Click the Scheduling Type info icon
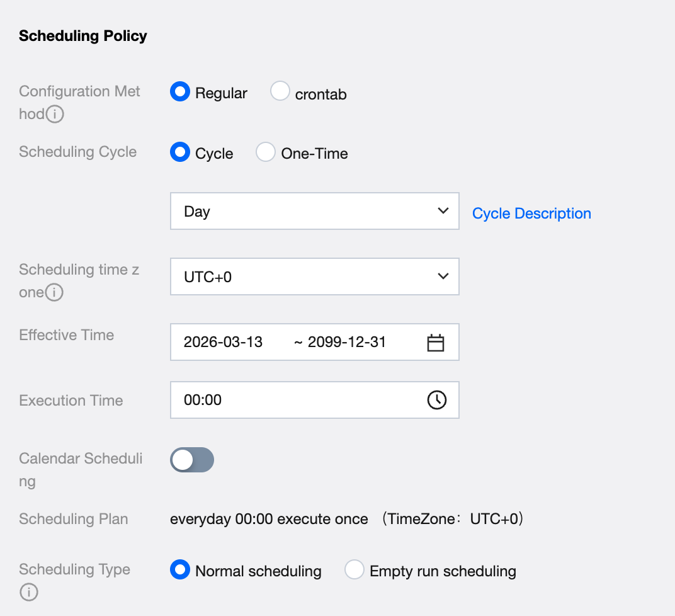This screenshot has height=616, width=675. 29,593
